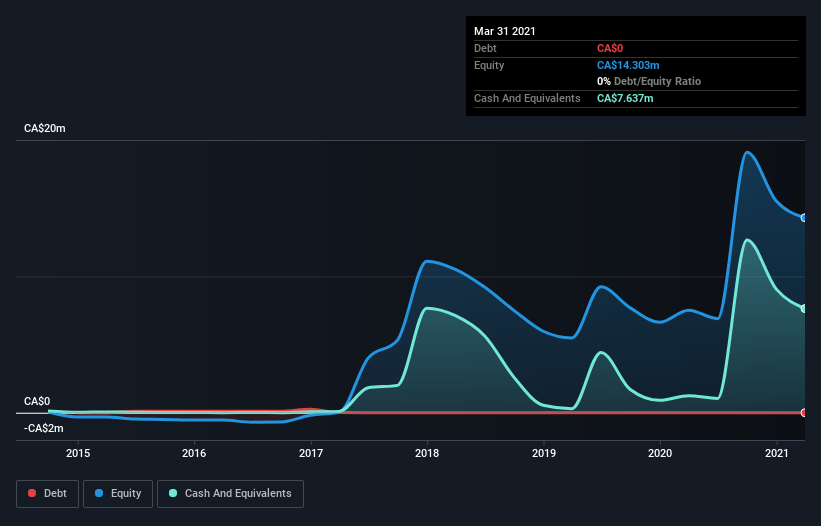Click the 2016 x-axis label

(x=194, y=453)
